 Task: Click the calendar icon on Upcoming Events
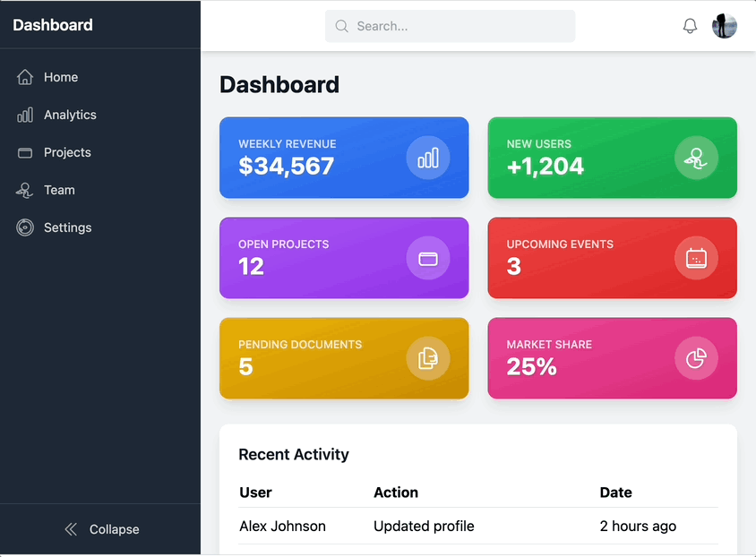coord(696,258)
